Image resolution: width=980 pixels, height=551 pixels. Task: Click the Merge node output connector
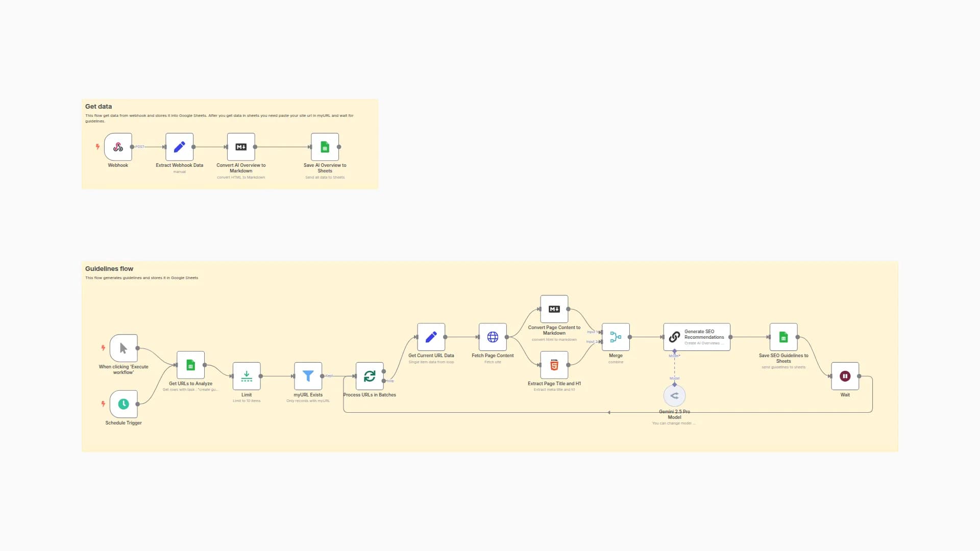pos(630,337)
